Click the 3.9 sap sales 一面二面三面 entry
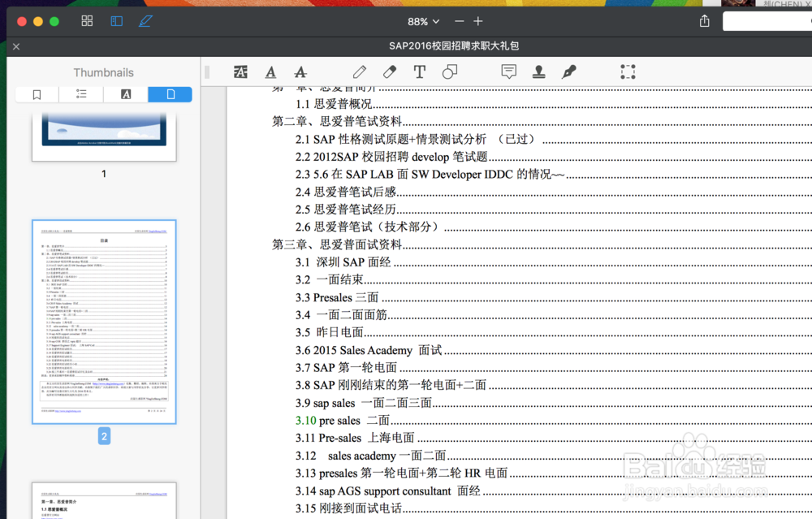The height and width of the screenshot is (519, 812). [364, 404]
